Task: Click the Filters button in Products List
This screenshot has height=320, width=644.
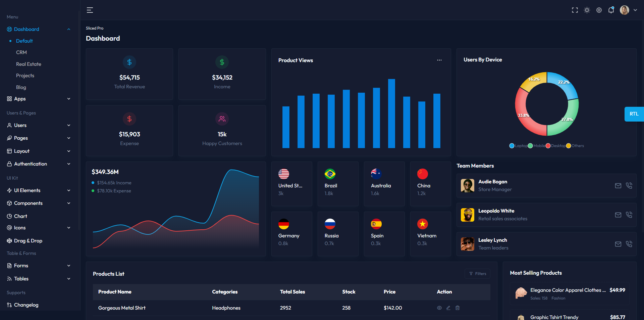Action: tap(477, 274)
